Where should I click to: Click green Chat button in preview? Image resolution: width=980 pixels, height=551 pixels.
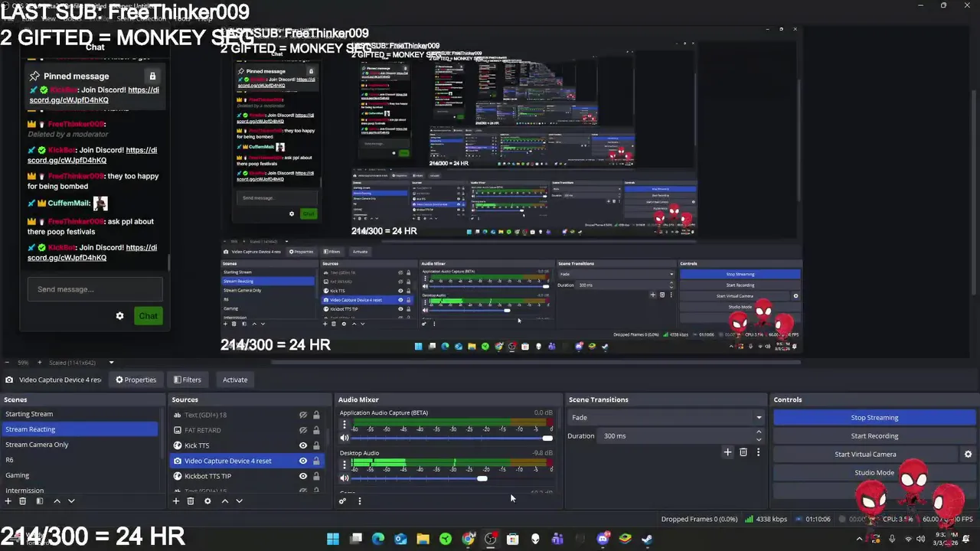148,315
